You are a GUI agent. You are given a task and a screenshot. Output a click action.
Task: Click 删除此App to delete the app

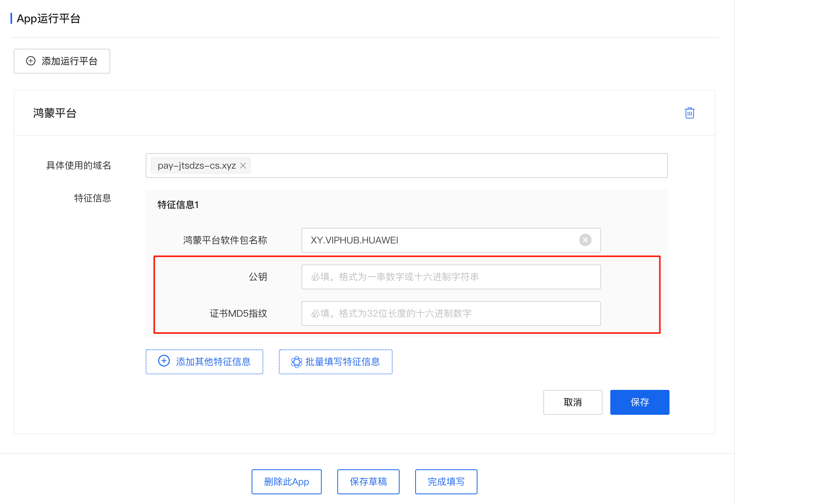286,481
